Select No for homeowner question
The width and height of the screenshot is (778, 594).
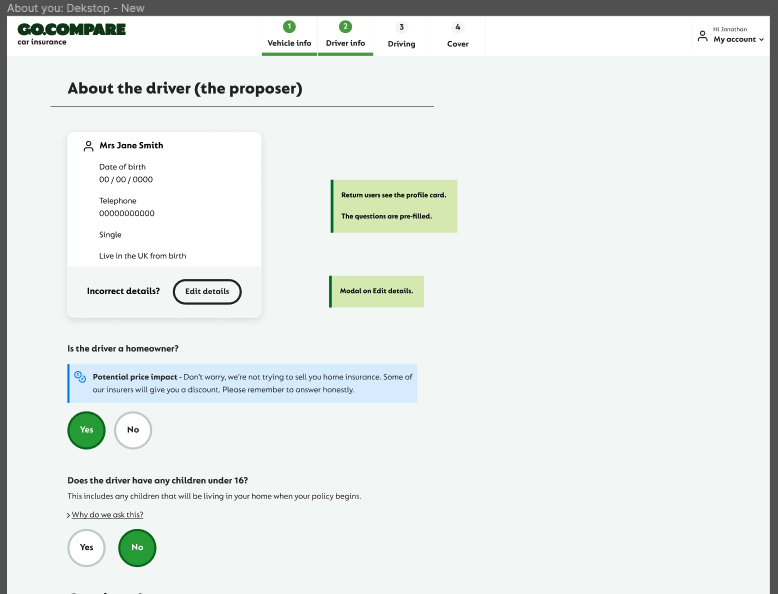(x=133, y=430)
